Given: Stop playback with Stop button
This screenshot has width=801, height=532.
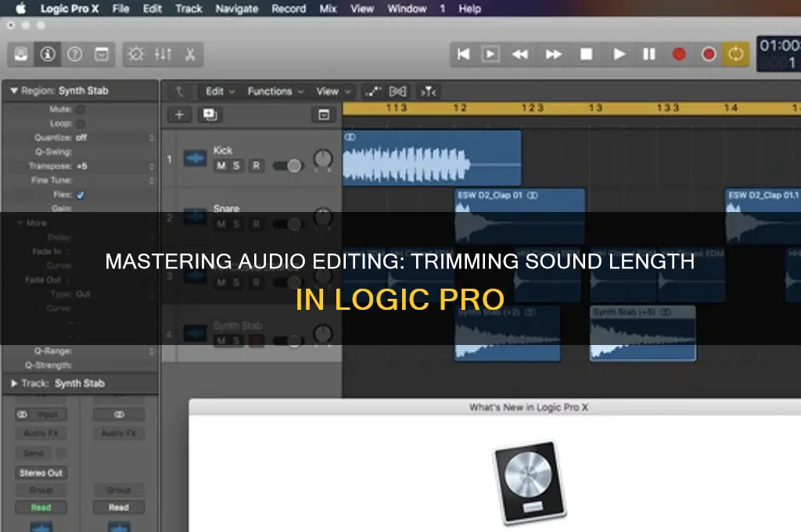Looking at the screenshot, I should pos(587,54).
